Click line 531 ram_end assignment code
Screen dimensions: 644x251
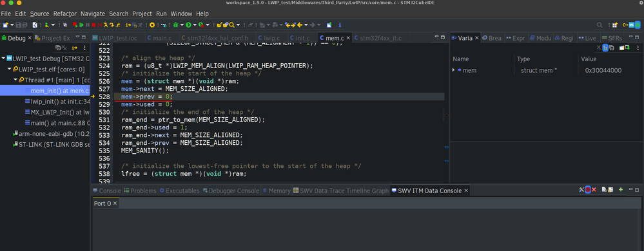(x=193, y=120)
